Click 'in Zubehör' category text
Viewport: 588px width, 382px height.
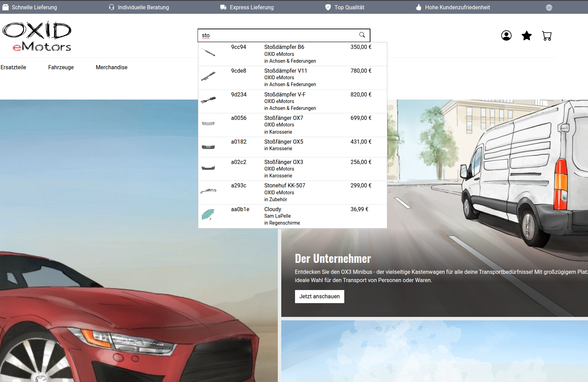275,200
